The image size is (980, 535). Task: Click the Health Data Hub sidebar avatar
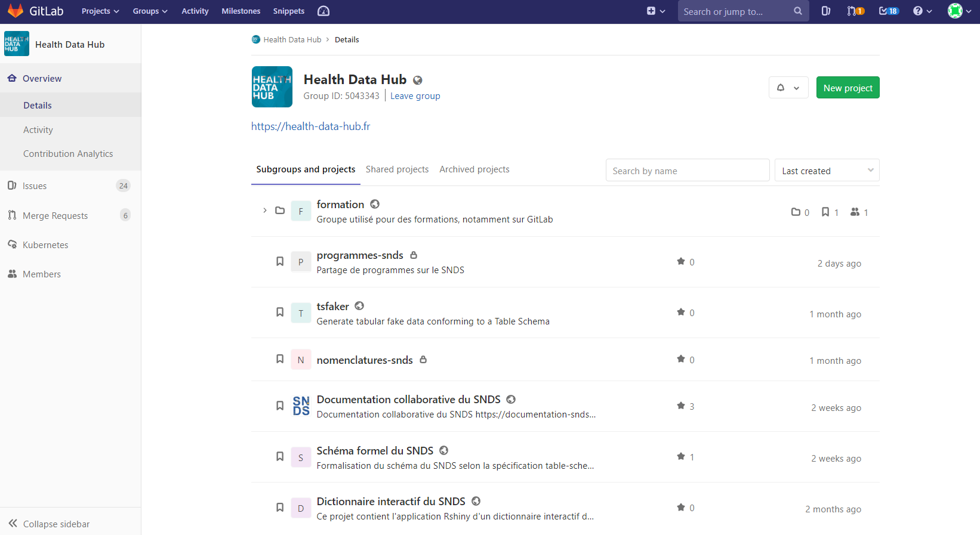17,44
